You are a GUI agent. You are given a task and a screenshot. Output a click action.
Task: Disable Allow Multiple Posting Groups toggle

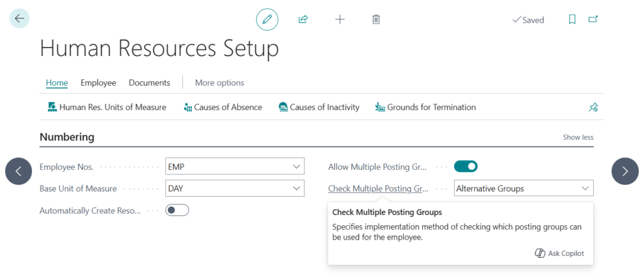pyautogui.click(x=466, y=167)
